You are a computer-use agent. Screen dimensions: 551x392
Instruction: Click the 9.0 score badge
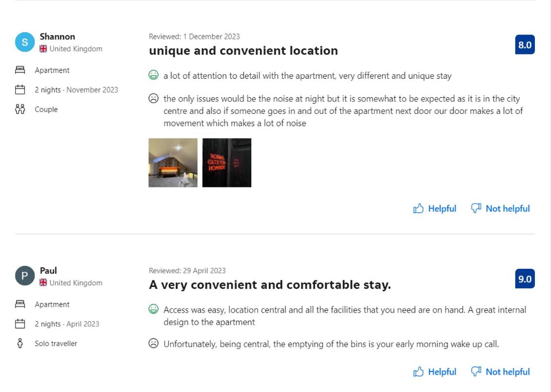pyautogui.click(x=525, y=279)
